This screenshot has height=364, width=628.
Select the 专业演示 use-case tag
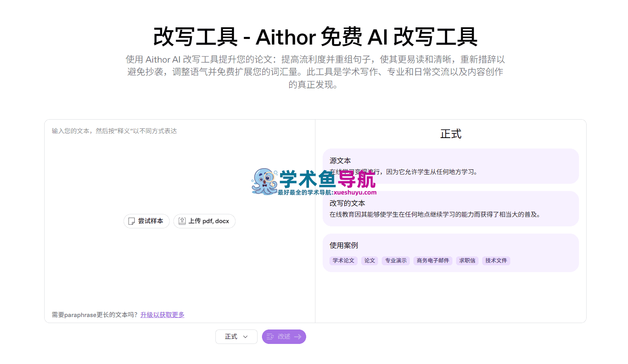coord(396,261)
